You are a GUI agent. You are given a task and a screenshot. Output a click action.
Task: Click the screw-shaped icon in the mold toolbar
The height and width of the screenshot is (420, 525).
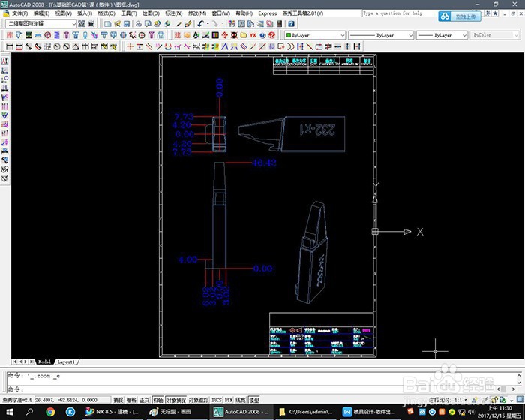click(x=66, y=35)
